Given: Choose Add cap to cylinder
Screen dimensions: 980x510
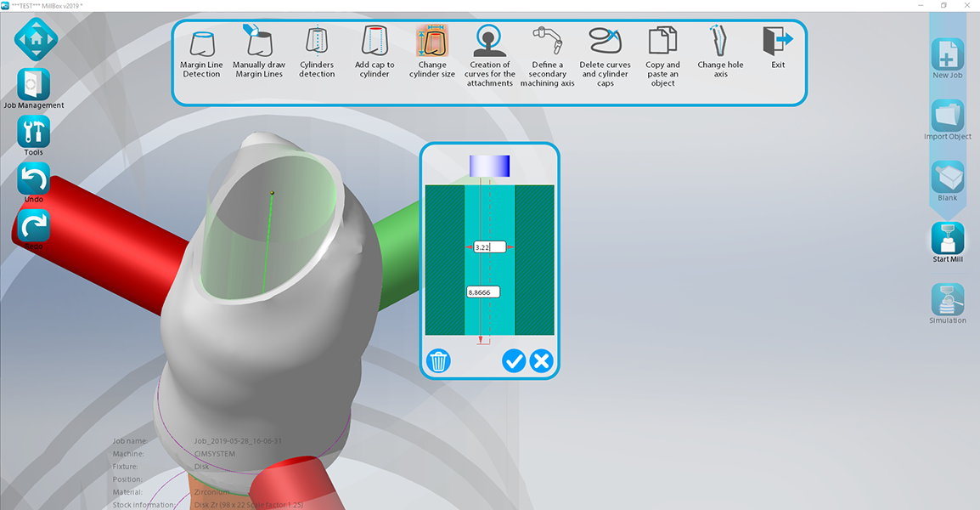Looking at the screenshot, I should click(375, 53).
